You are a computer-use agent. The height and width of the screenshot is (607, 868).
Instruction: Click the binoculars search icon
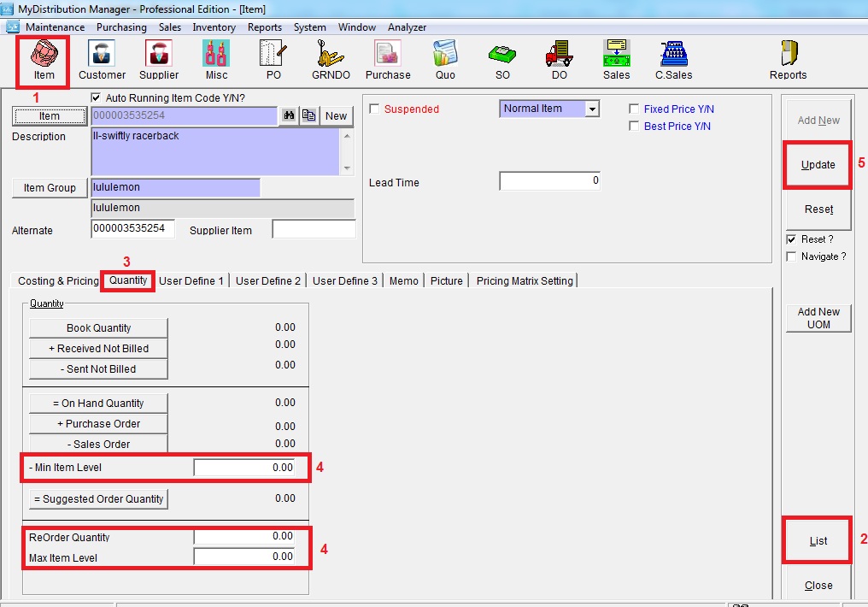(x=289, y=116)
